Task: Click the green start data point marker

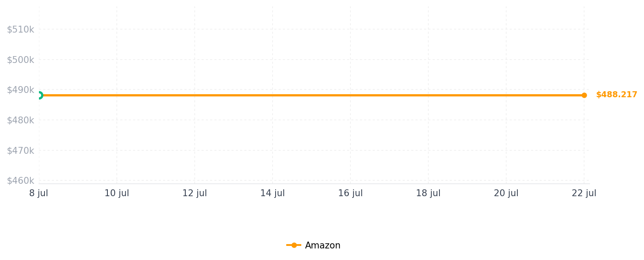Action: coord(39,95)
